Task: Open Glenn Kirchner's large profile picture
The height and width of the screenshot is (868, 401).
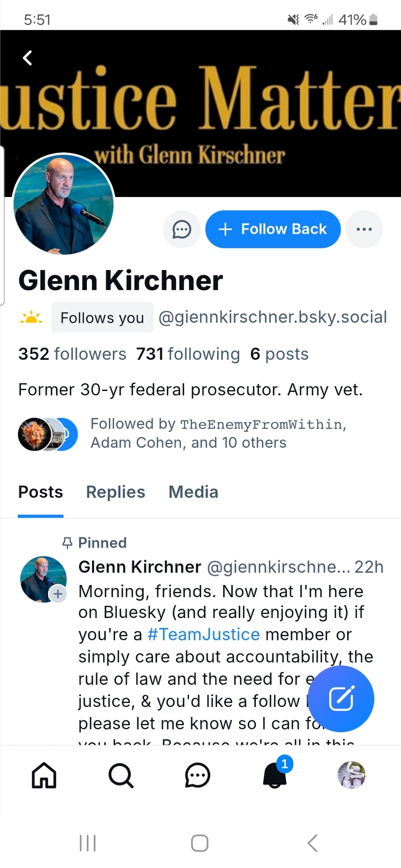Action: click(x=63, y=204)
